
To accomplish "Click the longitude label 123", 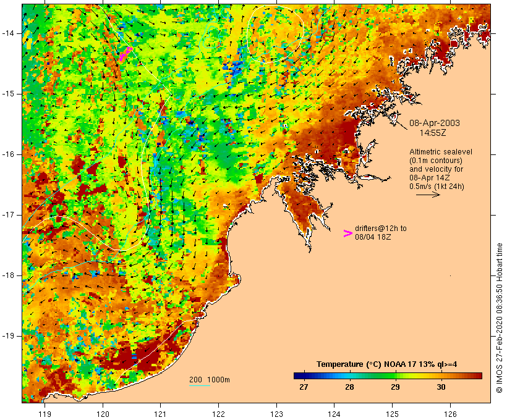I will point(276,414).
